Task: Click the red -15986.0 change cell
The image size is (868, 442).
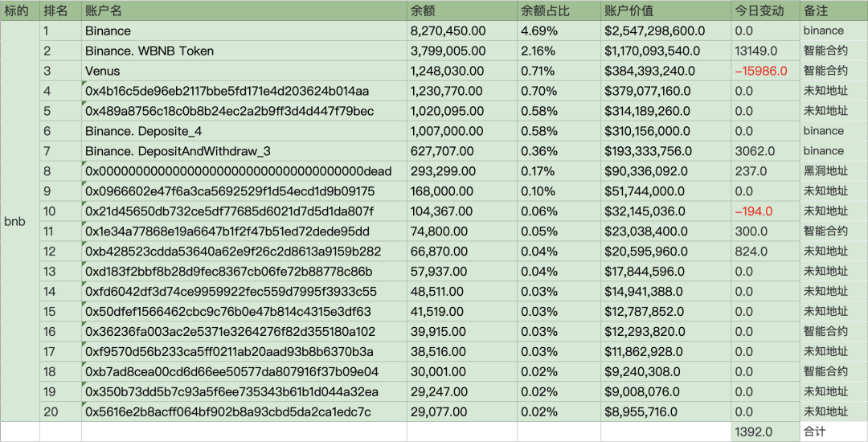Action: point(765,71)
